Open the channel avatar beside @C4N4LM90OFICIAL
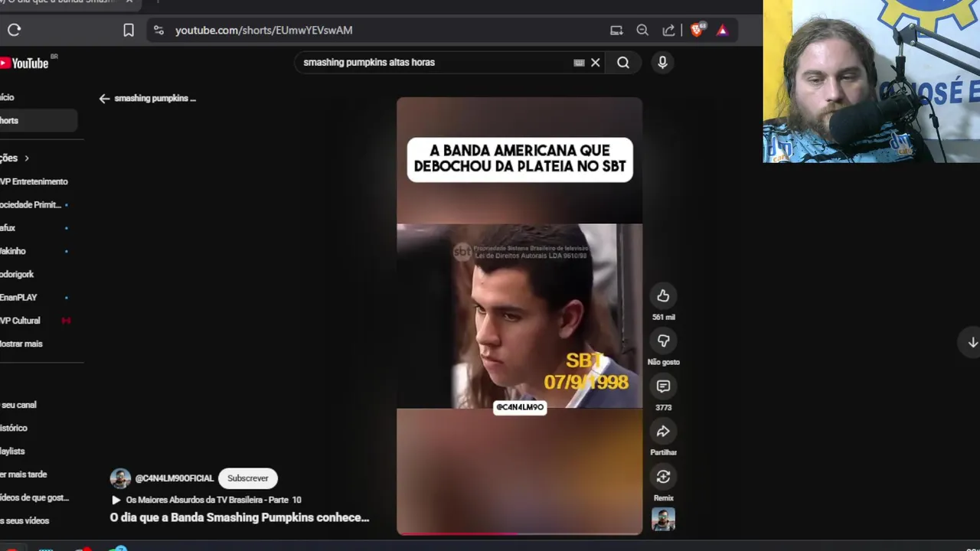This screenshot has height=551, width=980. 120,478
